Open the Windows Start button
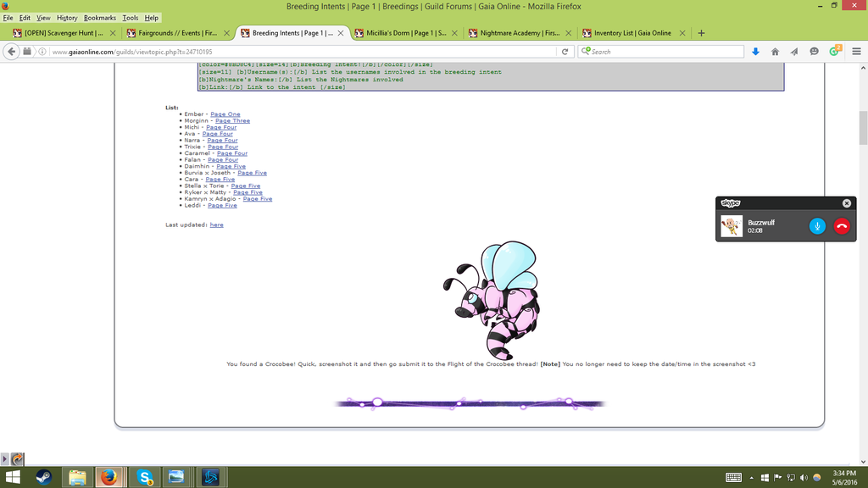 [12, 477]
